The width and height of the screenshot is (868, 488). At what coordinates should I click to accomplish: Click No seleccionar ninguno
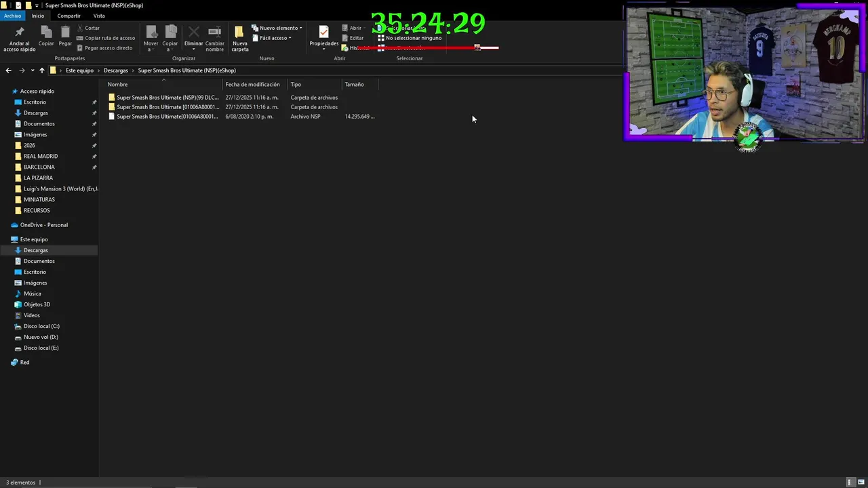(x=409, y=38)
